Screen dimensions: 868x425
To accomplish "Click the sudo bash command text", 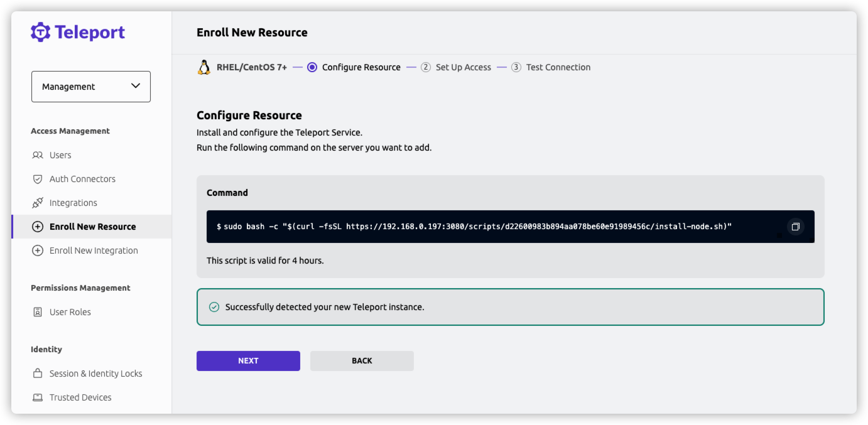I will click(x=474, y=227).
